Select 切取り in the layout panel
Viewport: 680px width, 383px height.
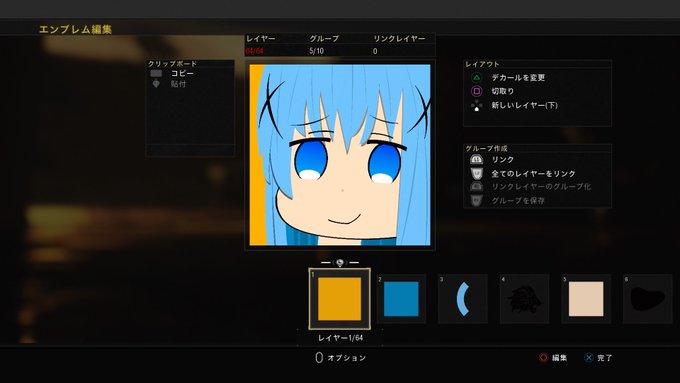pos(503,91)
